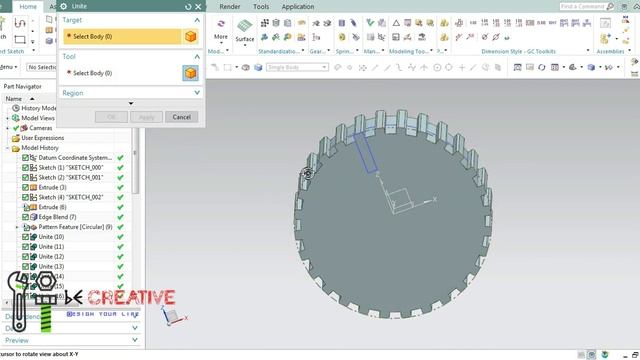Click the User Expressions folder icon
Viewport: 640px width, 360px height.
tap(16, 138)
